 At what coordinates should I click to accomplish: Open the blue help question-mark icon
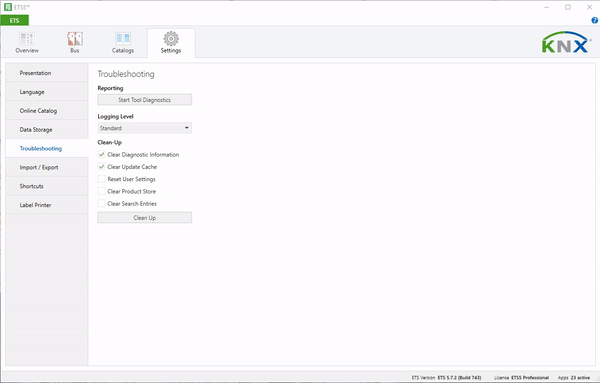point(595,20)
